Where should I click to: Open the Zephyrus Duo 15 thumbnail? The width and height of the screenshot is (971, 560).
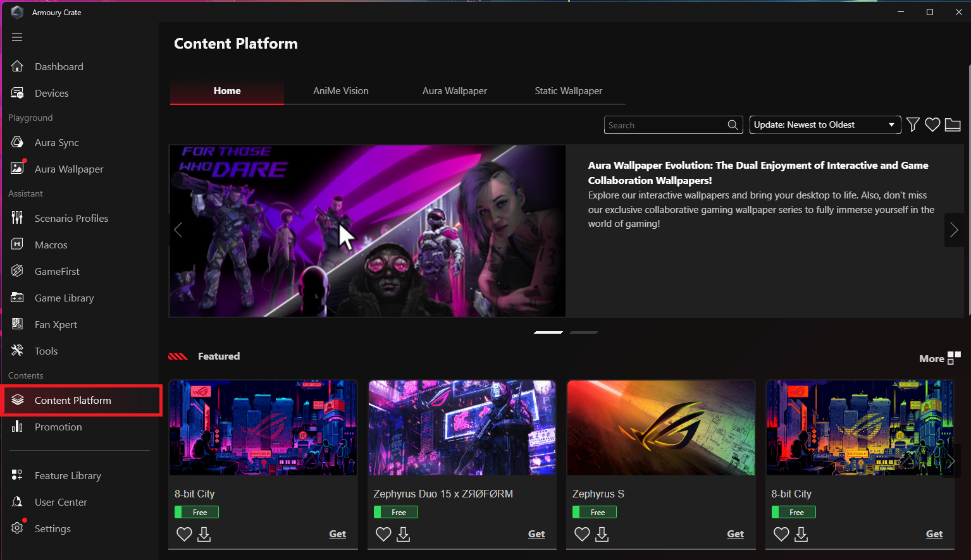click(x=462, y=428)
